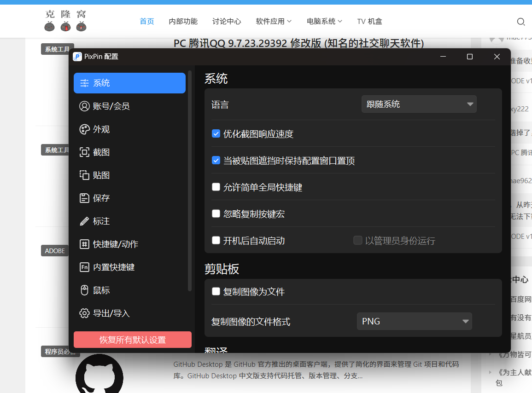Minimize the PixPin 配置 window
532x393 pixels.
[443, 57]
